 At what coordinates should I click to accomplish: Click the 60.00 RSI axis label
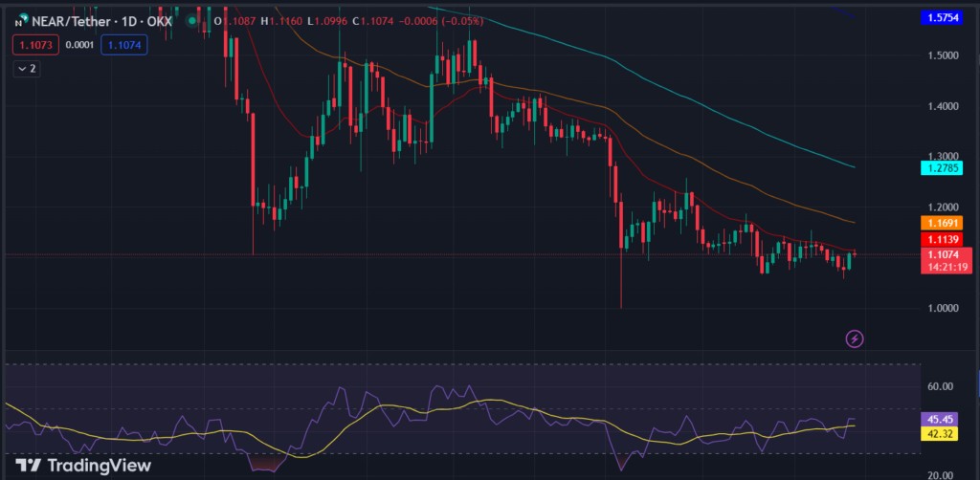coord(942,386)
